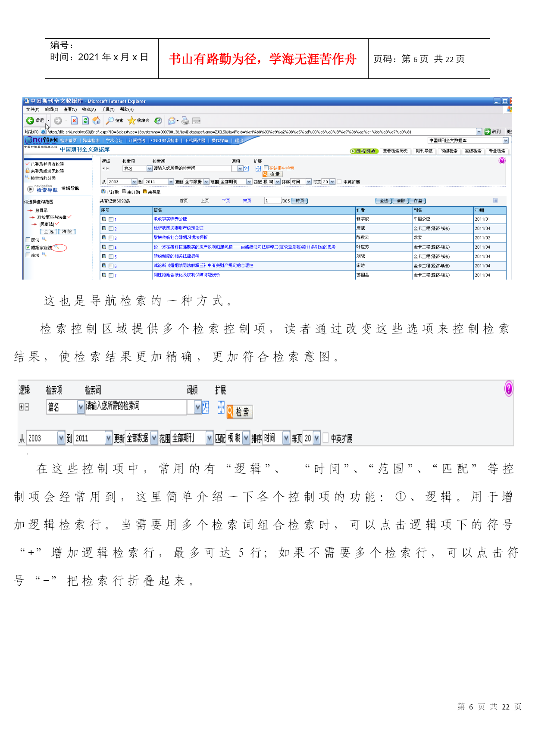Tick the checkbox for result row 4
The height and width of the screenshot is (756, 535).
tap(111, 248)
